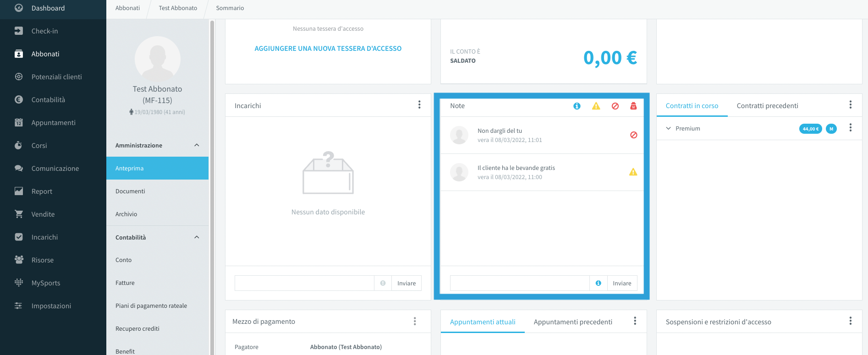Filter notes by blue info icon
The image size is (868, 355).
(x=577, y=106)
